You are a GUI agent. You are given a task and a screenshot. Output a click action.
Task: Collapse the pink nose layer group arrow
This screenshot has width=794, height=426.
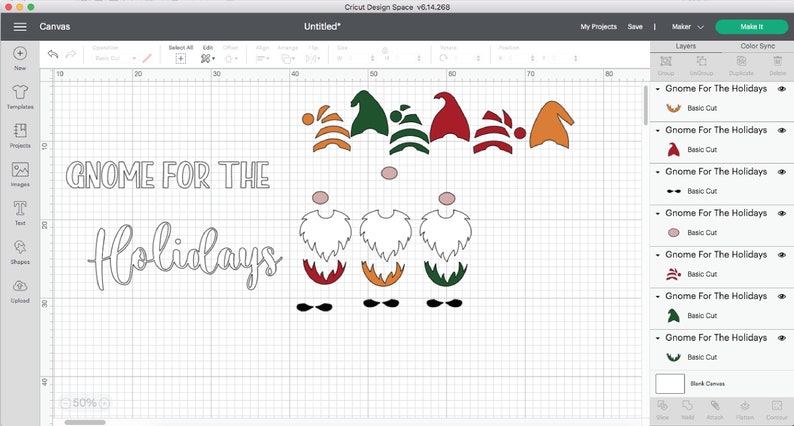coord(658,213)
